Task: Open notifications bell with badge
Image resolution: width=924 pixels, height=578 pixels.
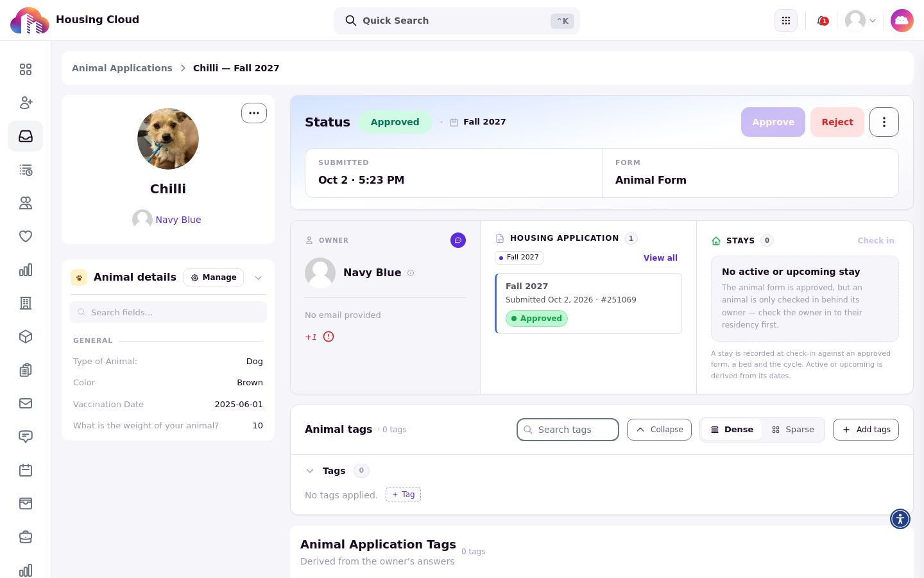Action: click(822, 21)
